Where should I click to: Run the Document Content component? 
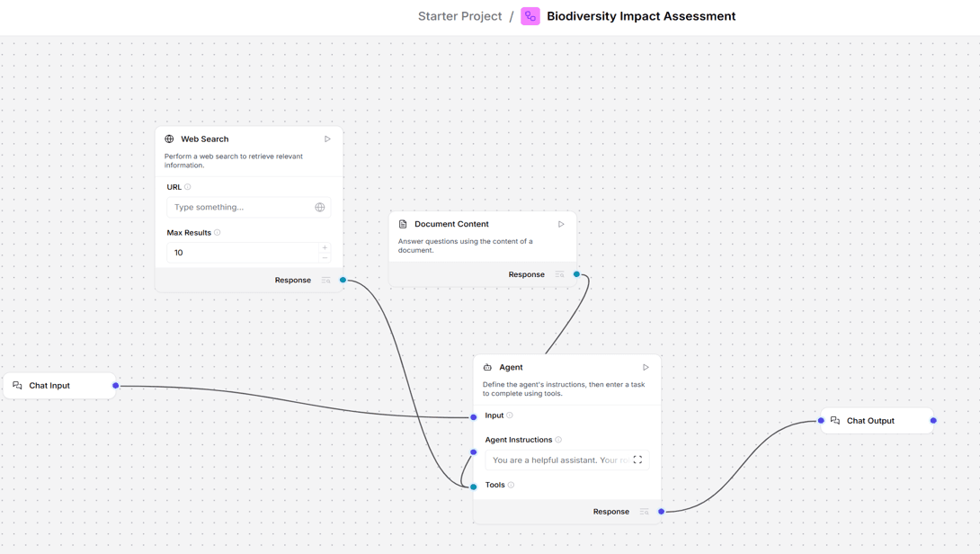[561, 224]
